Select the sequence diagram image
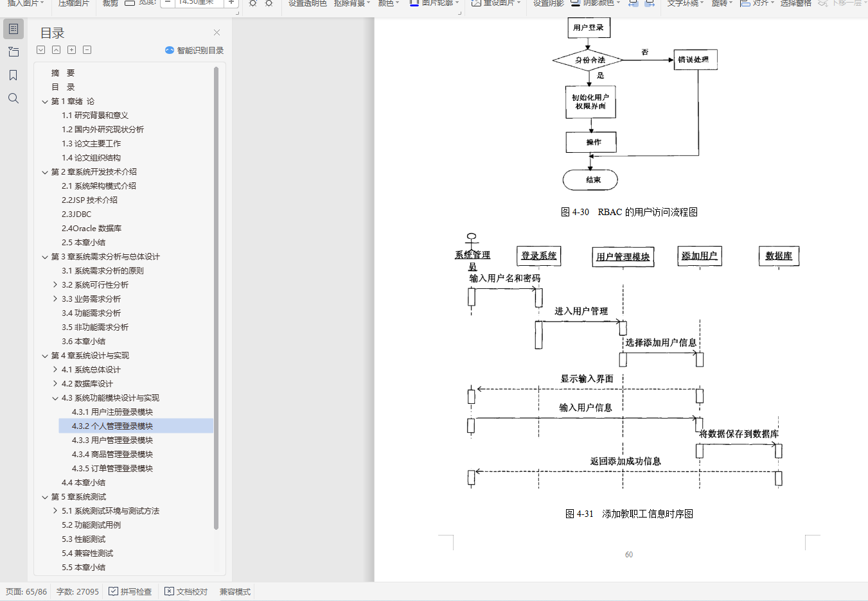868x601 pixels. coord(627,361)
